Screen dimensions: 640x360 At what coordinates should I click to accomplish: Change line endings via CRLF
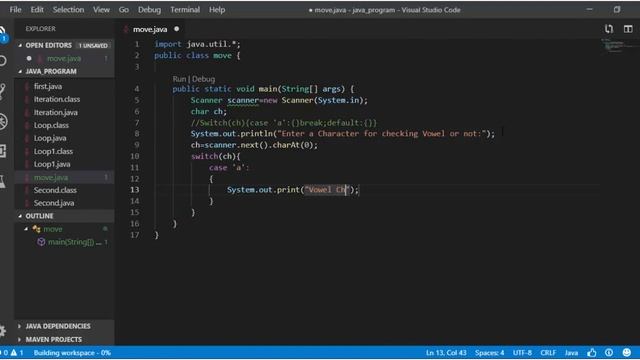(548, 353)
